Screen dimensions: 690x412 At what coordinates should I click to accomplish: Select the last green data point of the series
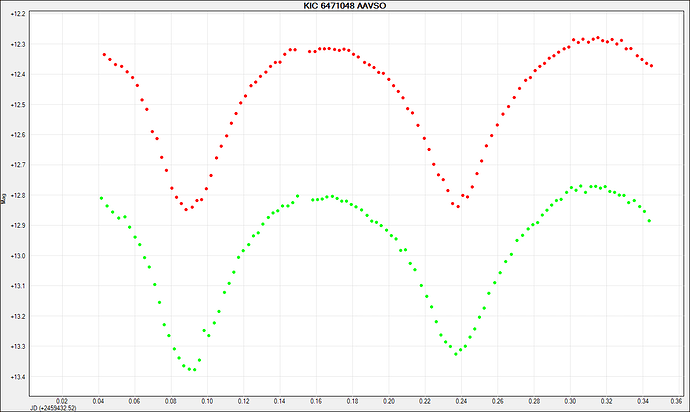(650, 221)
